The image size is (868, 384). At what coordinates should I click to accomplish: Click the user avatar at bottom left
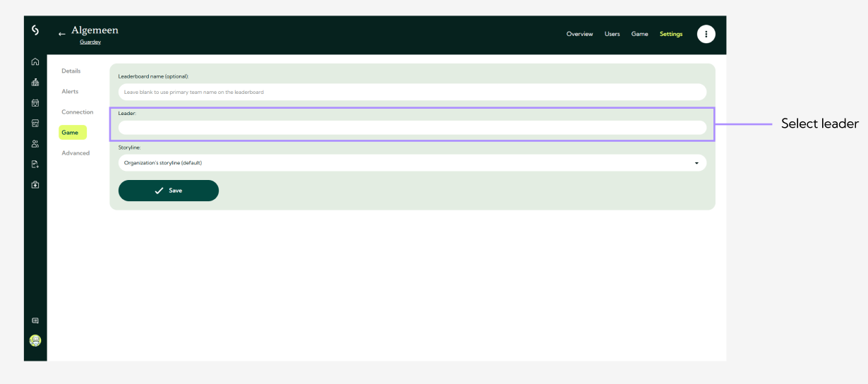tap(35, 340)
